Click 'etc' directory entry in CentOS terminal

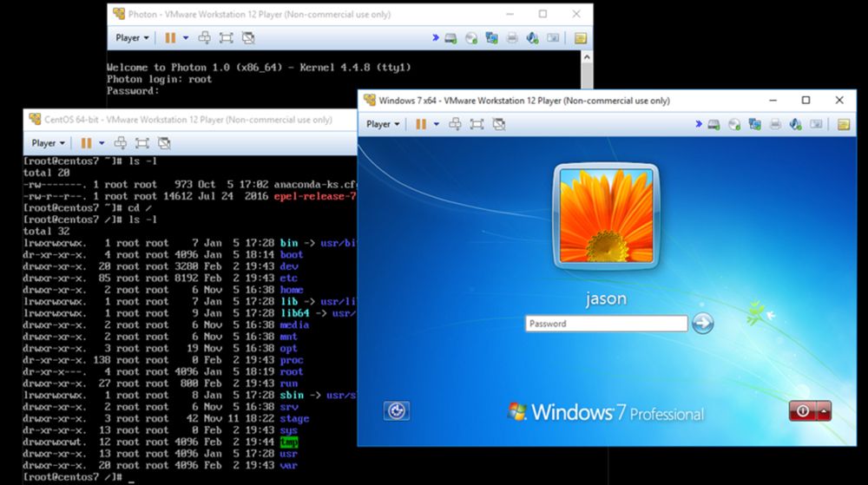tap(288, 279)
